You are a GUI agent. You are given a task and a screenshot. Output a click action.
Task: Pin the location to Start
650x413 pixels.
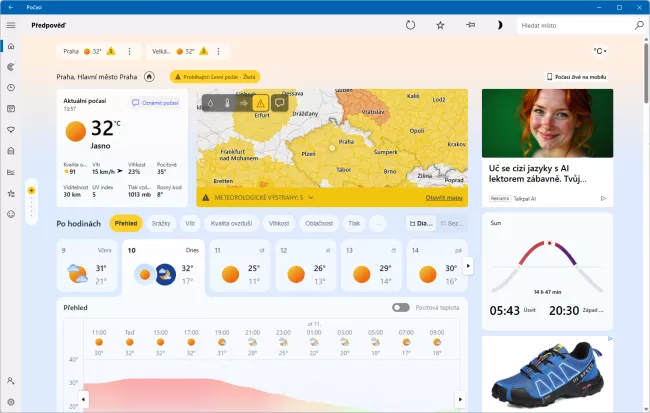point(470,25)
